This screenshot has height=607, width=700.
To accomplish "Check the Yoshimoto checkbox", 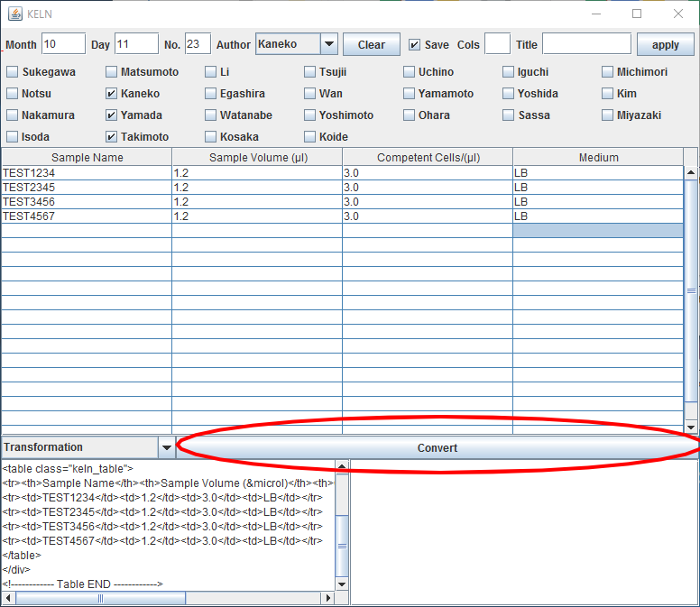I will tap(309, 115).
